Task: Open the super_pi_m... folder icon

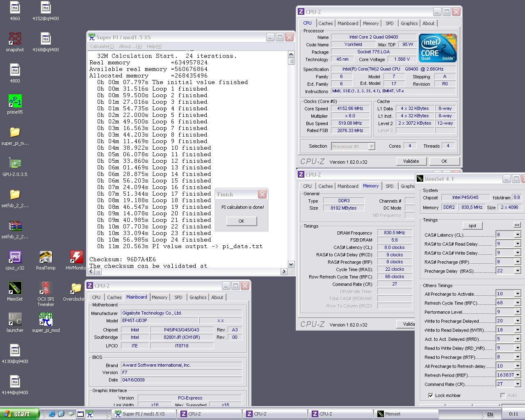Action: tap(15, 133)
